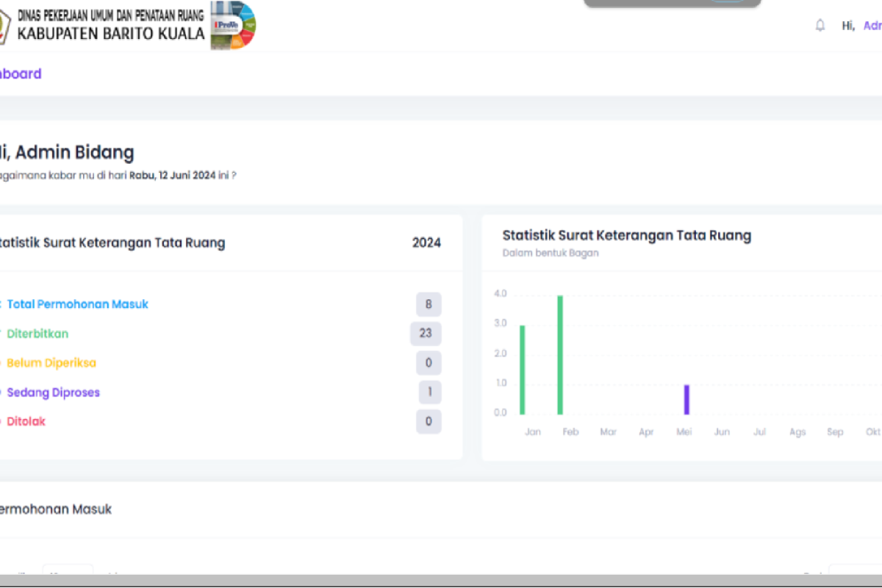Screen dimensions: 882x588
Task: Select the Dashboard breadcrumb tab
Action: point(21,73)
